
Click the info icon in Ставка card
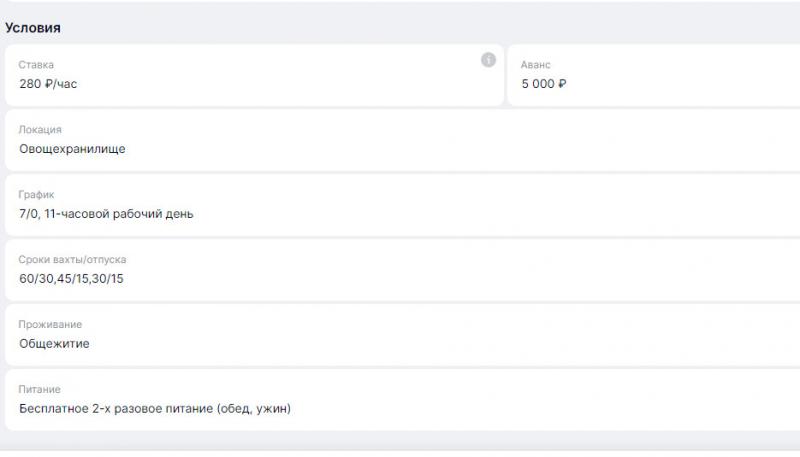tap(488, 60)
